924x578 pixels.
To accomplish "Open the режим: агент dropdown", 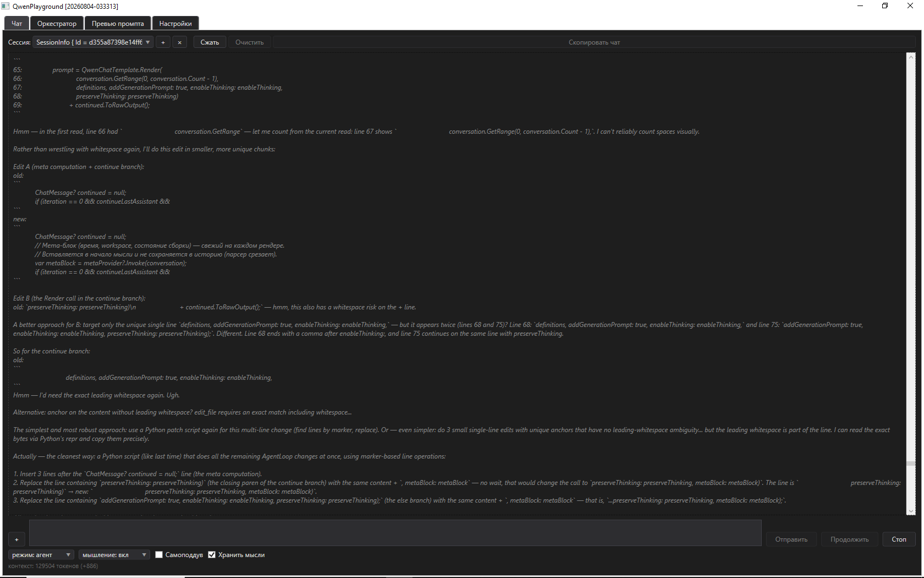I will click(x=41, y=555).
